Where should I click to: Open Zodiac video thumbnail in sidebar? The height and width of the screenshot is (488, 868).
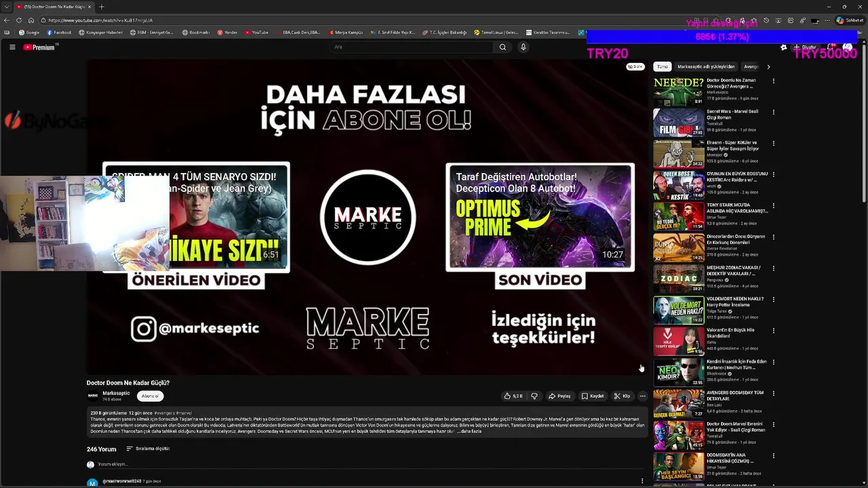coord(679,279)
